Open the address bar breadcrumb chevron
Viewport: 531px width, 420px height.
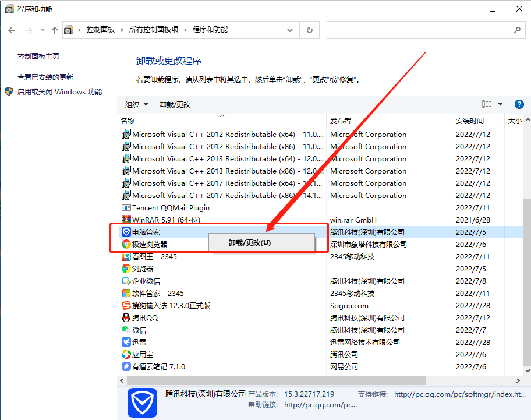[x=289, y=30]
